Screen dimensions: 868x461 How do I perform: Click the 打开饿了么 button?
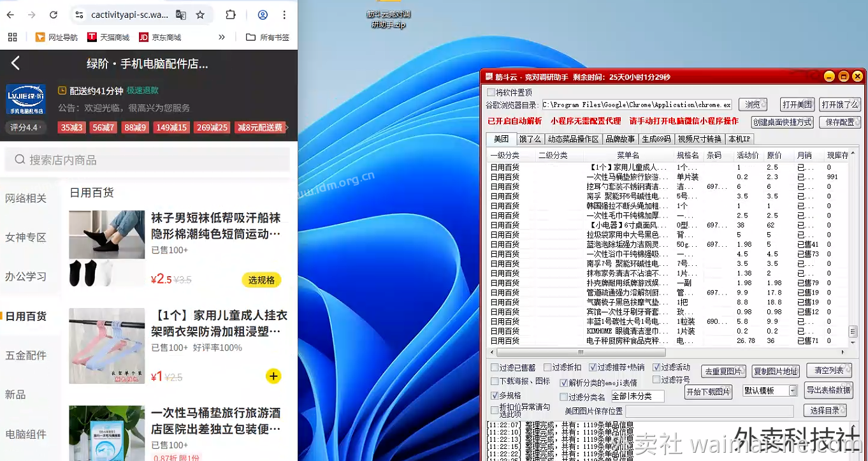[840, 105]
